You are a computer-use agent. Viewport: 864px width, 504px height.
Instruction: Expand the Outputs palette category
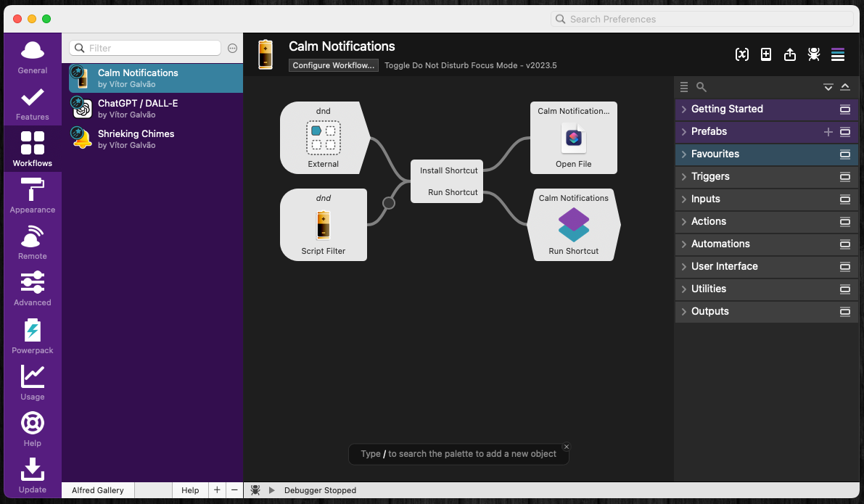(x=709, y=311)
